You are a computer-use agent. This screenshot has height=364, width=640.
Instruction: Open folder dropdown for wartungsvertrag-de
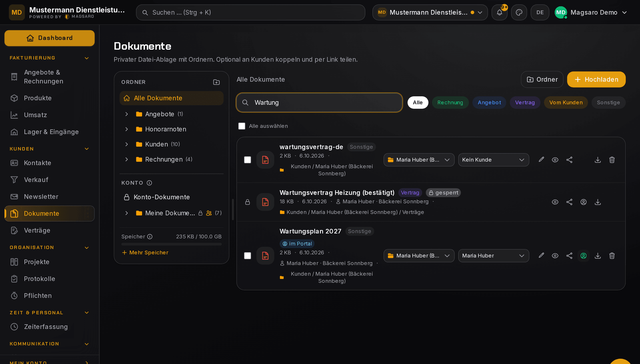tap(419, 160)
